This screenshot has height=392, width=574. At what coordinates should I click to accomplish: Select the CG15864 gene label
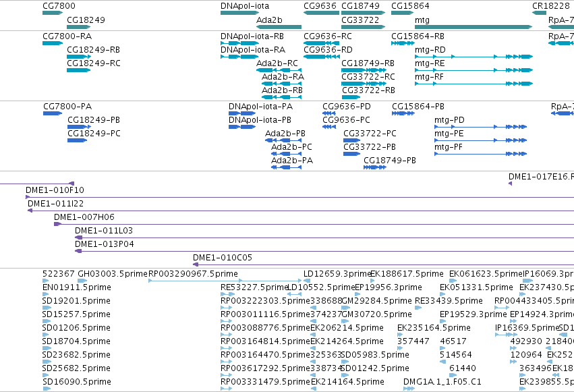point(410,6)
